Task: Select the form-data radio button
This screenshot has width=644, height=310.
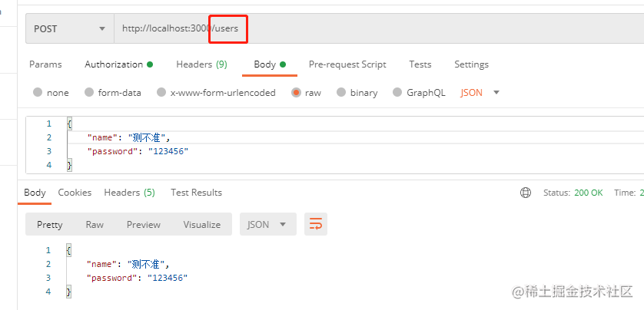Action: 112,93
